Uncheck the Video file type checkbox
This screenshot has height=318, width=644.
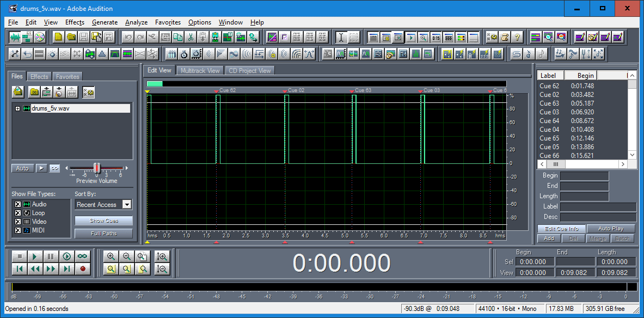pyautogui.click(x=17, y=222)
